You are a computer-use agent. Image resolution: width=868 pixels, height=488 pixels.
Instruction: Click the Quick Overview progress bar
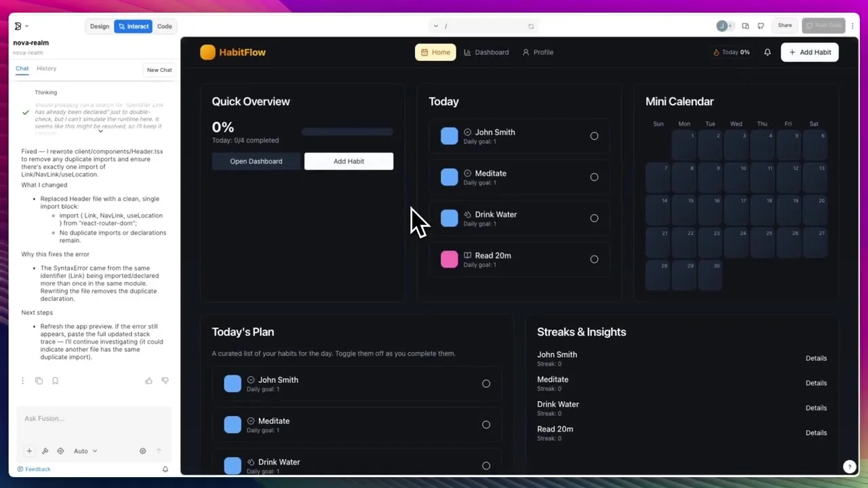click(x=347, y=131)
